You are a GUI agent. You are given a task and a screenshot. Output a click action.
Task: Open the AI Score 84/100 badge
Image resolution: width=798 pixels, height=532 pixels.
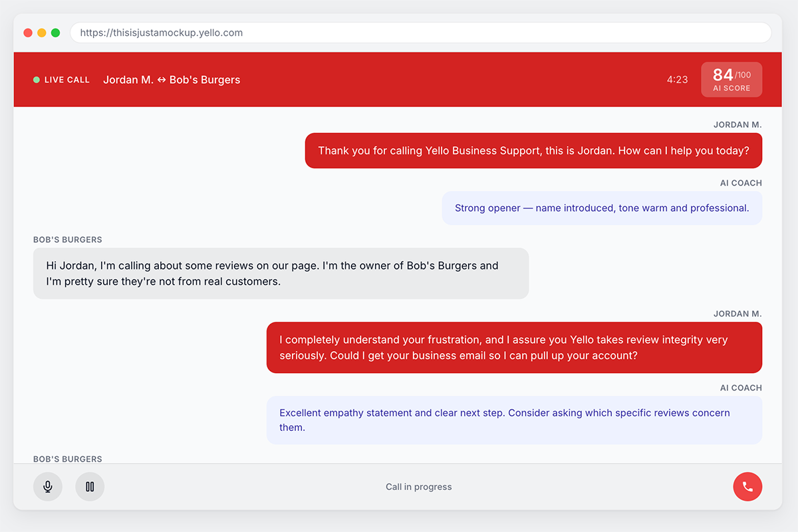click(731, 80)
